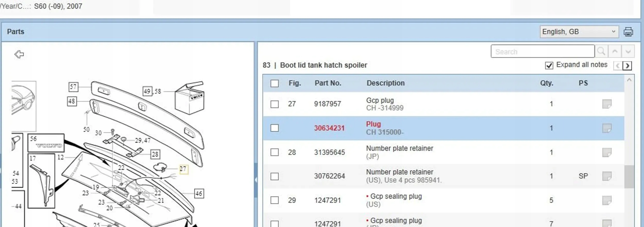Sort by Qty. column header
This screenshot has height=227, width=644.
[547, 83]
